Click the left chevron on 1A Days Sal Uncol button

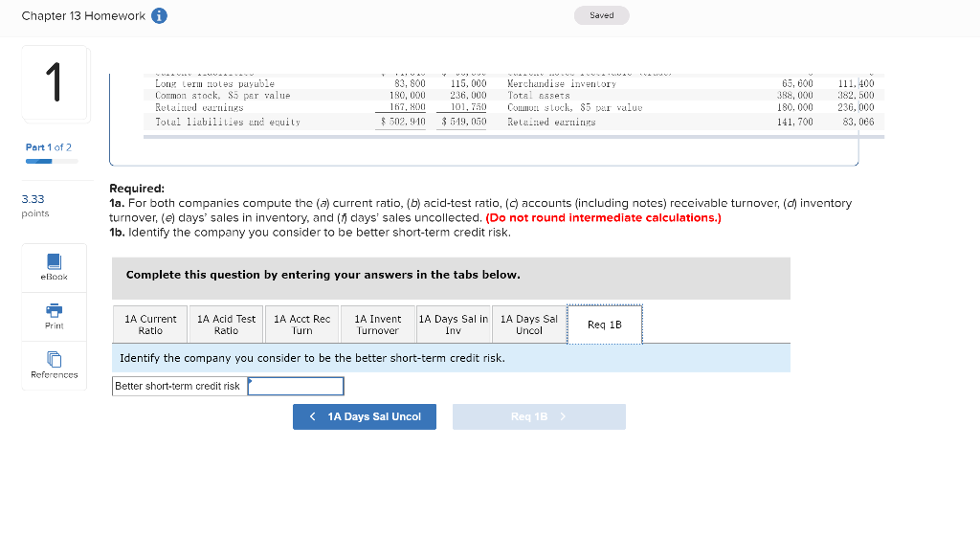point(313,416)
